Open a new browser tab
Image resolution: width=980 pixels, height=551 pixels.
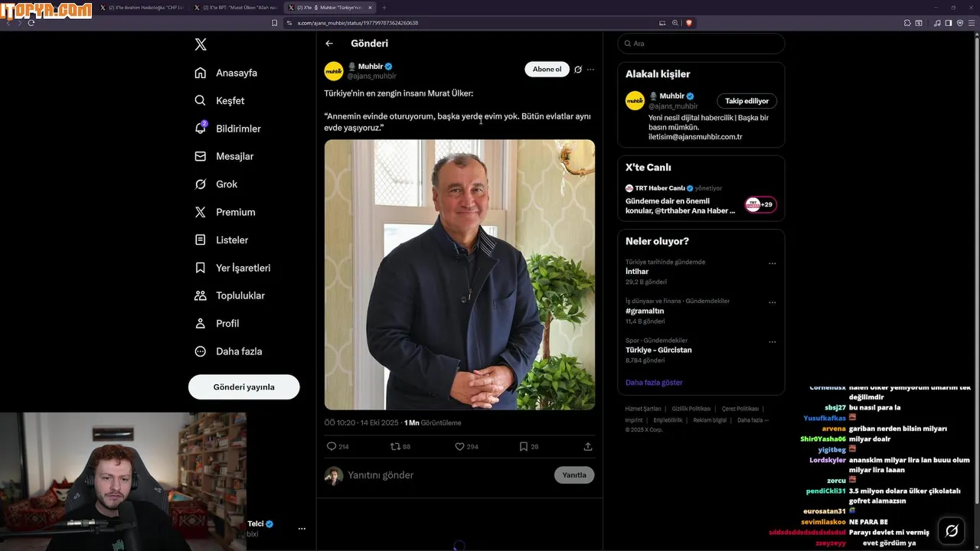tap(384, 7)
